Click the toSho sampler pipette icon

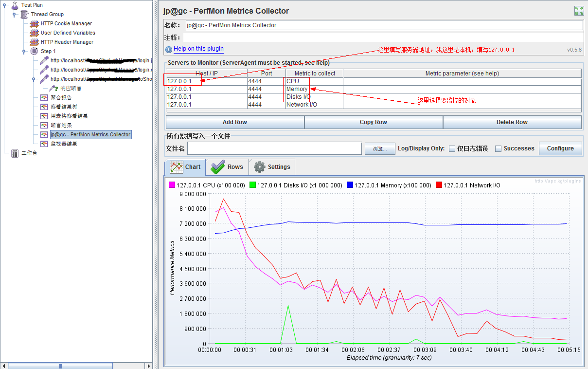click(x=44, y=79)
